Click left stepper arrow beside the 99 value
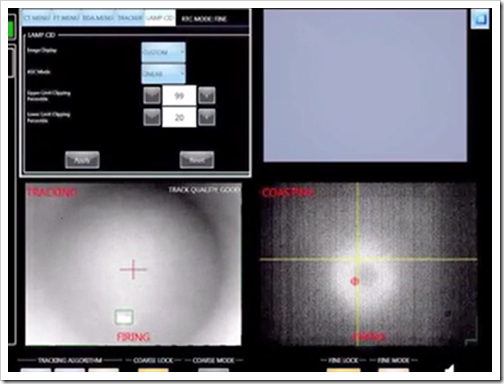This screenshot has width=504, height=384. pyautogui.click(x=152, y=96)
